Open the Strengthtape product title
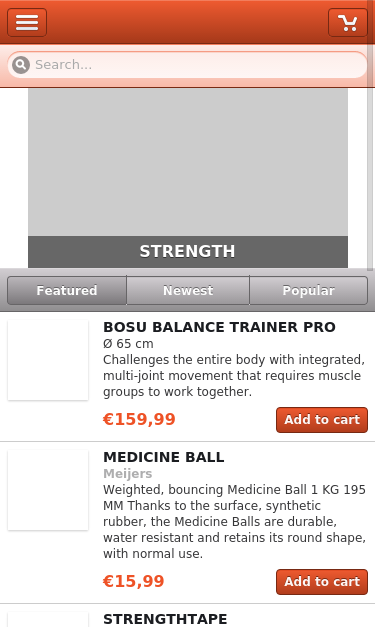 [165, 619]
